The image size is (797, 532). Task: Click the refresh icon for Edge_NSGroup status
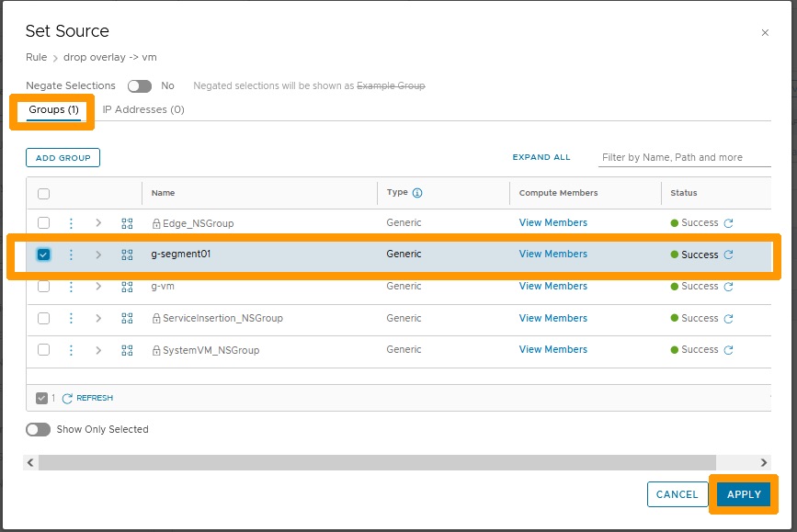click(x=725, y=222)
